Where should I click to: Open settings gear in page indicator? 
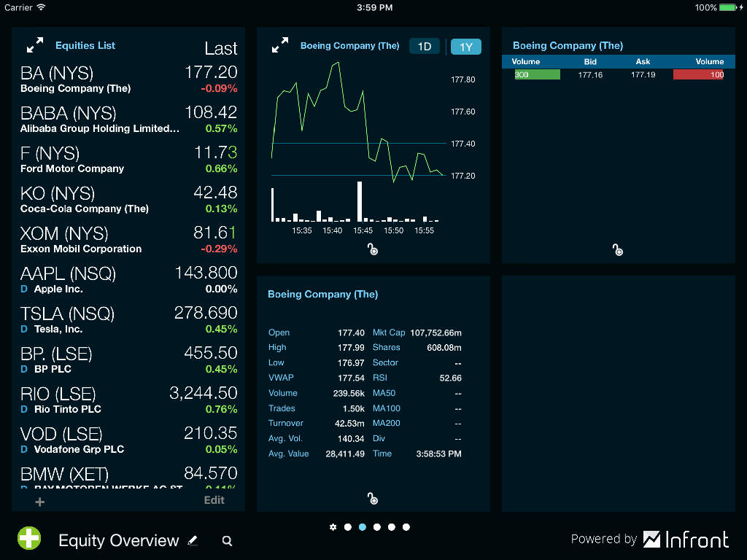point(333,527)
